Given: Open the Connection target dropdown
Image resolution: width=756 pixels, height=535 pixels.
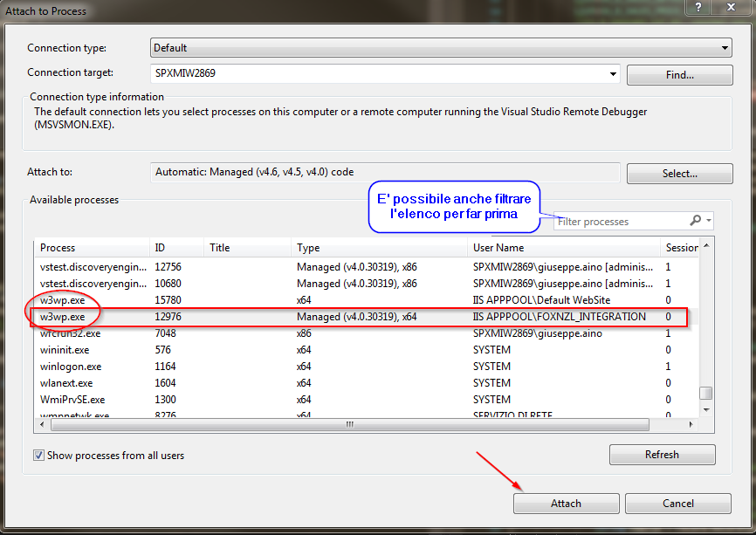Looking at the screenshot, I should pyautogui.click(x=613, y=74).
